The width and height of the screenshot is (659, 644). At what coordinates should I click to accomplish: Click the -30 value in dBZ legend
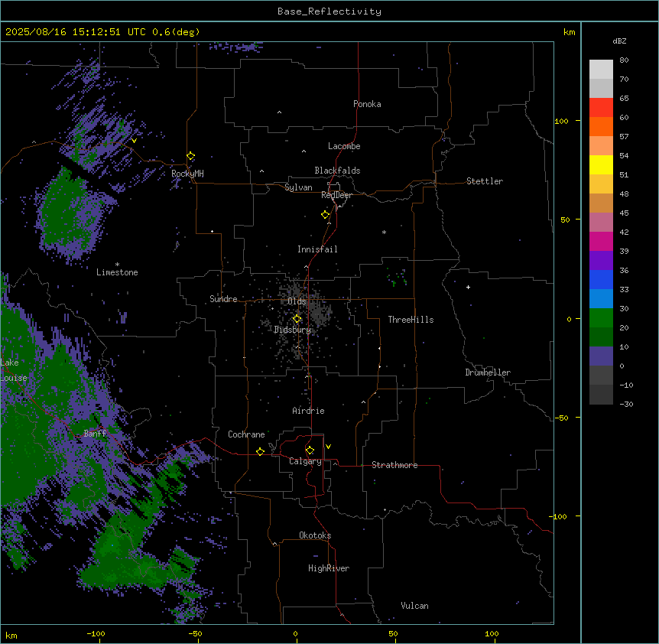(x=626, y=404)
